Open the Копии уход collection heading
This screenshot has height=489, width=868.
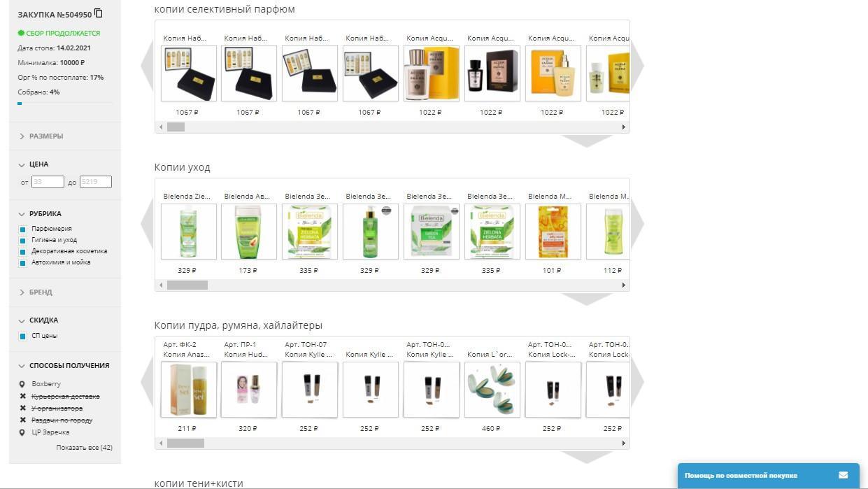182,168
